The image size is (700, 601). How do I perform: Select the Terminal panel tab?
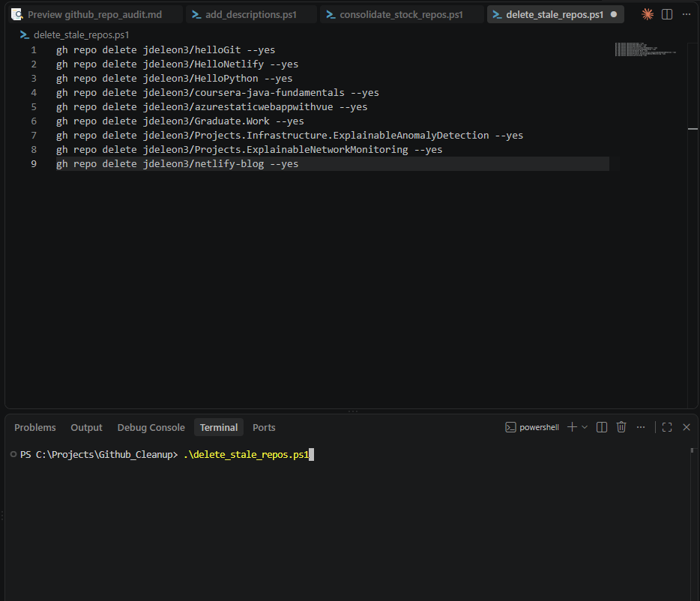[x=219, y=428]
